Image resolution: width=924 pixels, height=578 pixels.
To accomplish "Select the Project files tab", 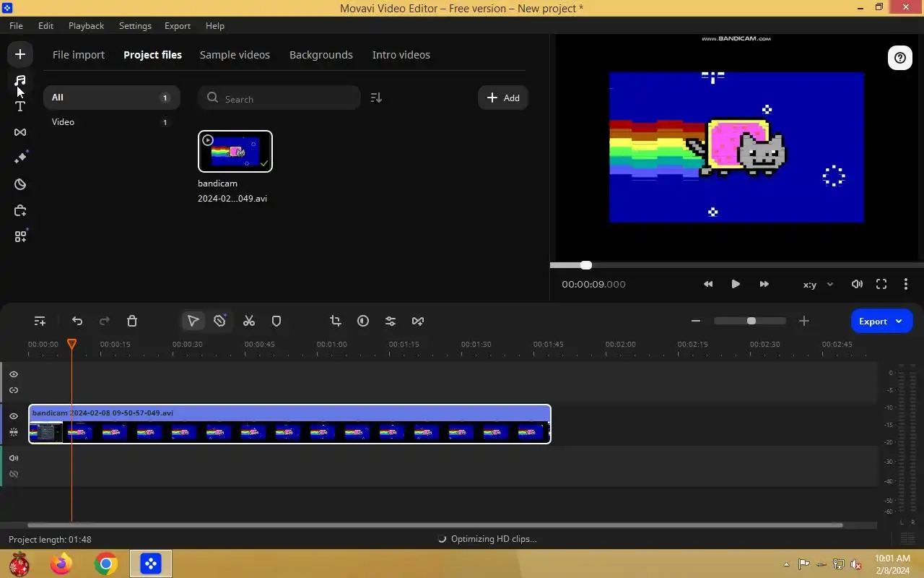I will 152,55.
